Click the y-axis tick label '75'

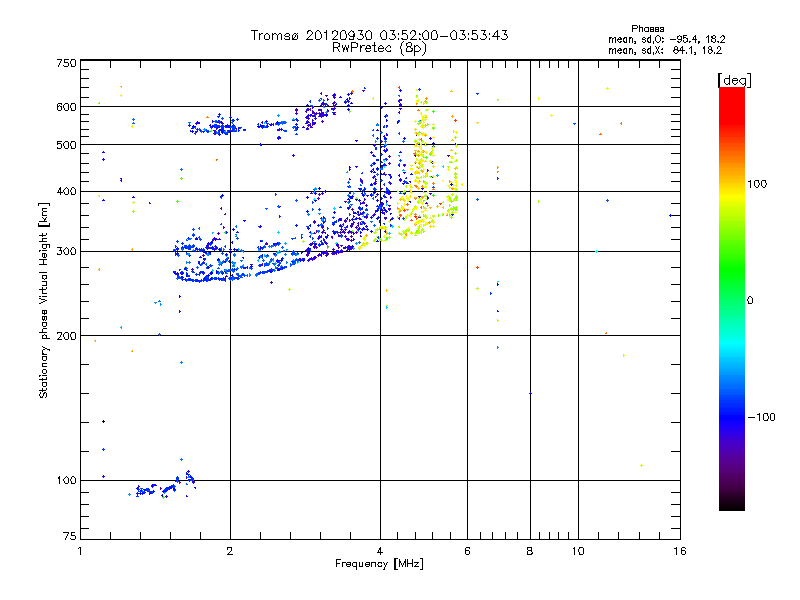70,536
